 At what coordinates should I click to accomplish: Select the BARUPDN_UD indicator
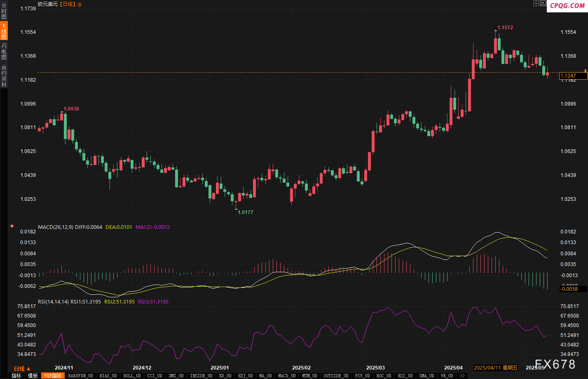coord(80,376)
